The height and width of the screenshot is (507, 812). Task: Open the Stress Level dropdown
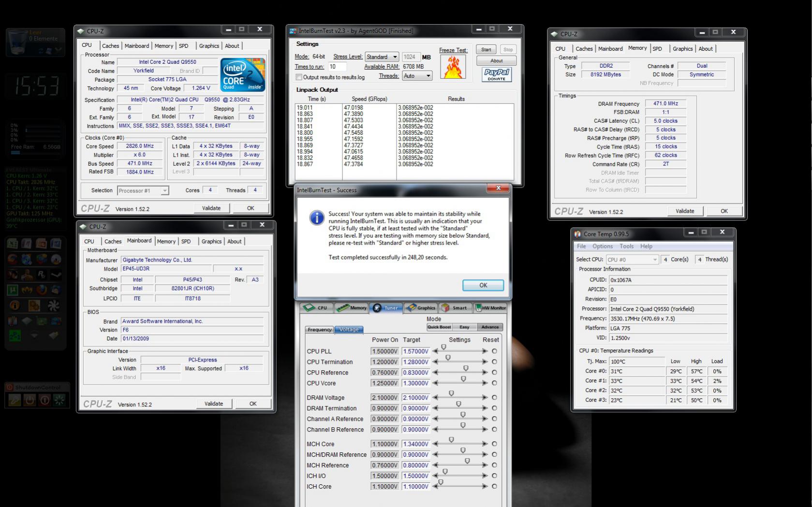382,57
